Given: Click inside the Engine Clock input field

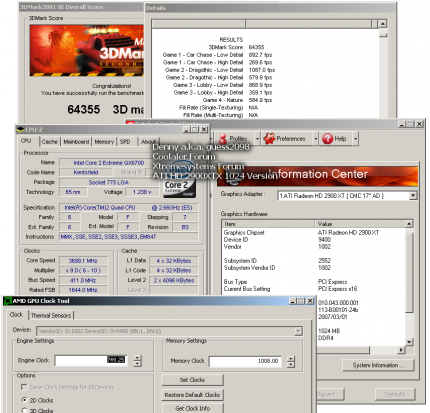Looking at the screenshot, I should 91,360.
